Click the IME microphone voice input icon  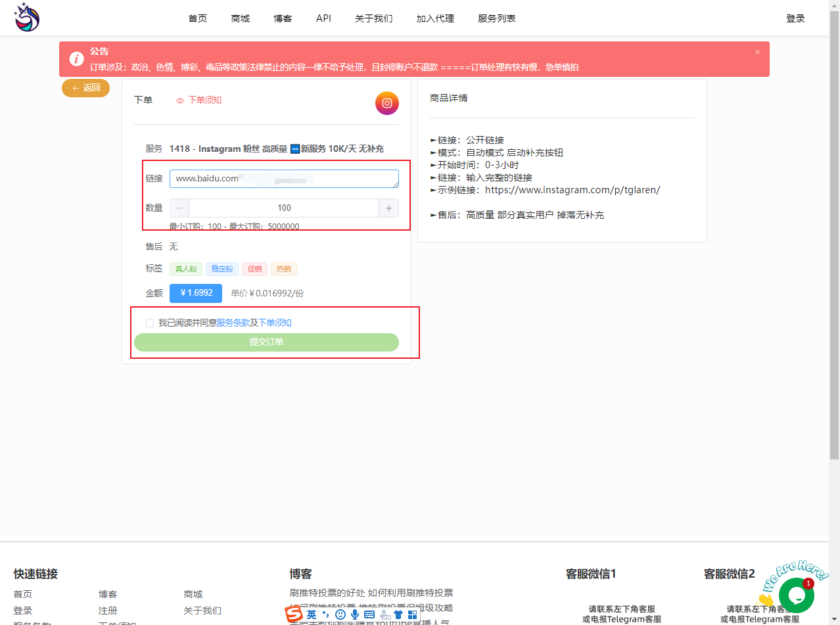(x=355, y=614)
